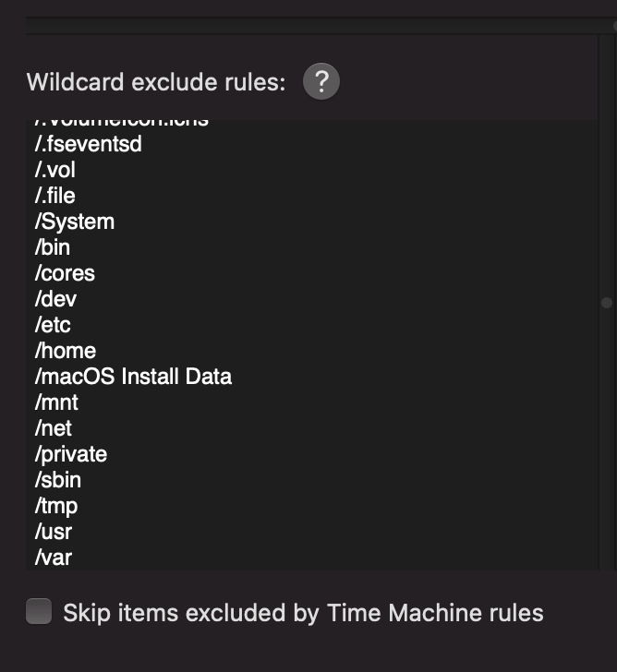Image resolution: width=617 pixels, height=672 pixels.
Task: Select the /.file exclude rule
Action: coord(55,196)
